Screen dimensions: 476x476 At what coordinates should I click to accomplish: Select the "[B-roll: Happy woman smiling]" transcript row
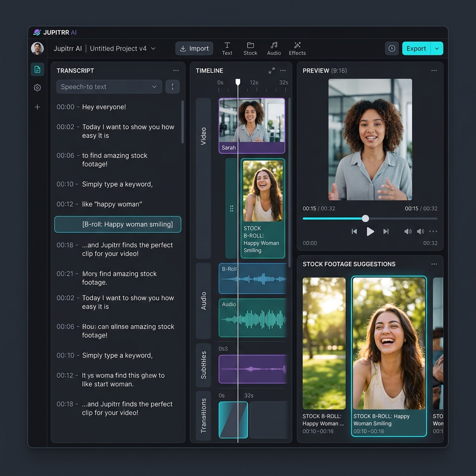tap(118, 225)
